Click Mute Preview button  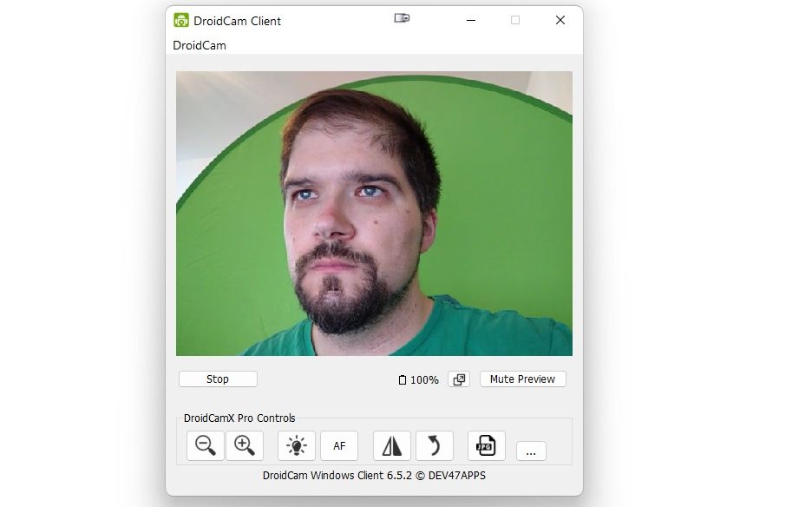point(522,379)
